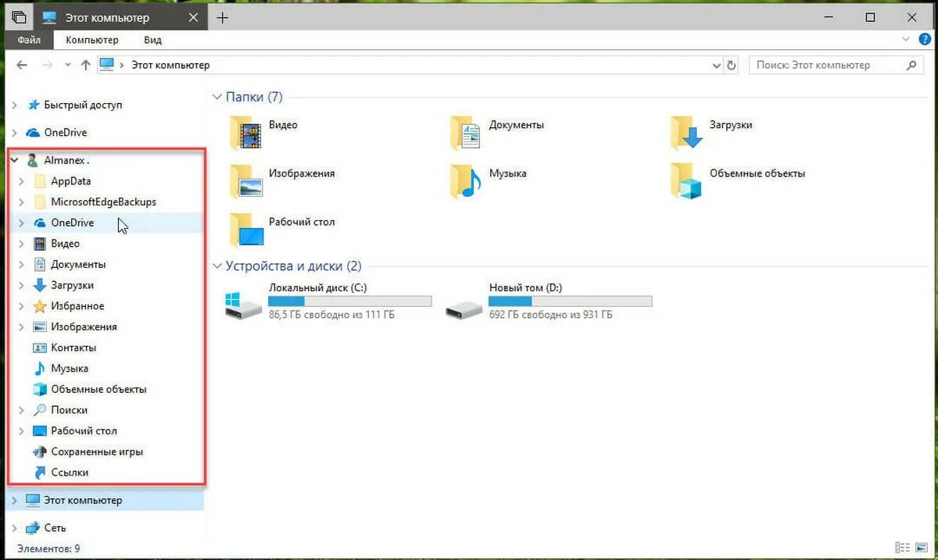Open recent locations dropdown beside Forward arrow
The image size is (938, 560).
[x=68, y=66]
